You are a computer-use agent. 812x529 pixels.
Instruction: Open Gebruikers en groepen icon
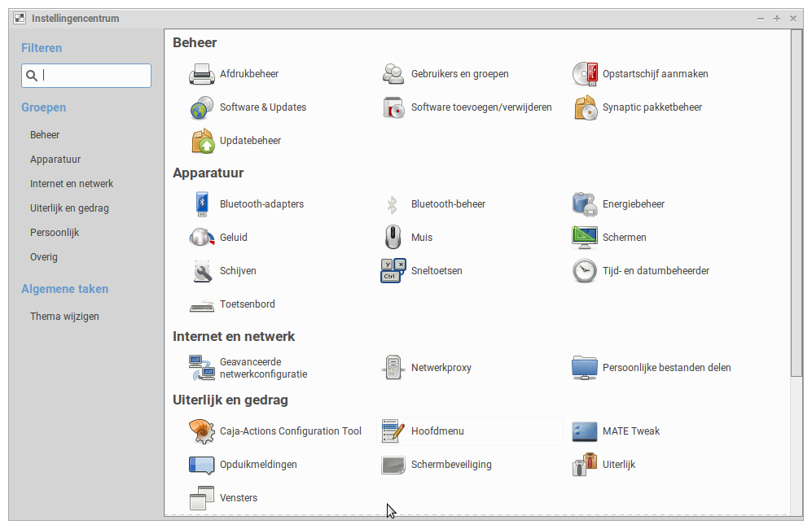(x=393, y=74)
